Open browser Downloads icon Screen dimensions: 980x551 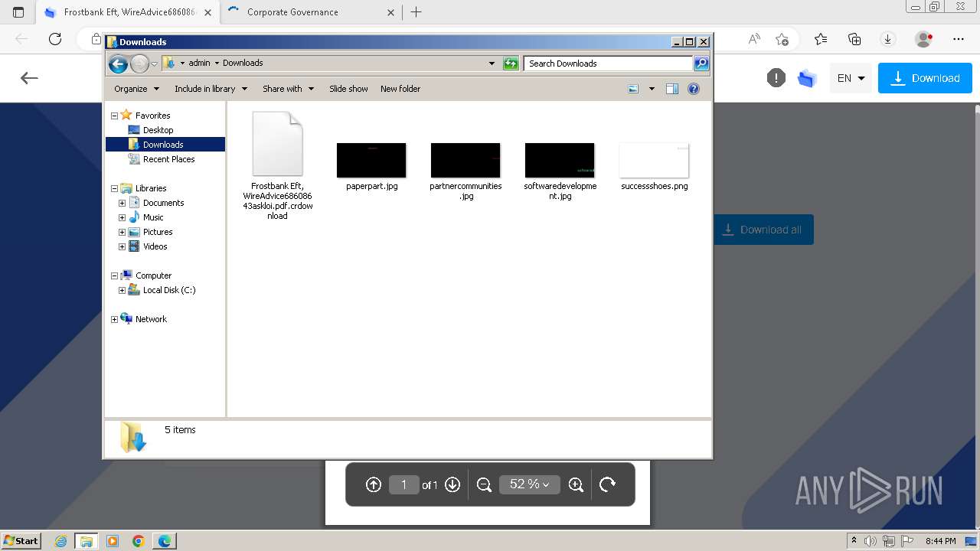click(888, 39)
